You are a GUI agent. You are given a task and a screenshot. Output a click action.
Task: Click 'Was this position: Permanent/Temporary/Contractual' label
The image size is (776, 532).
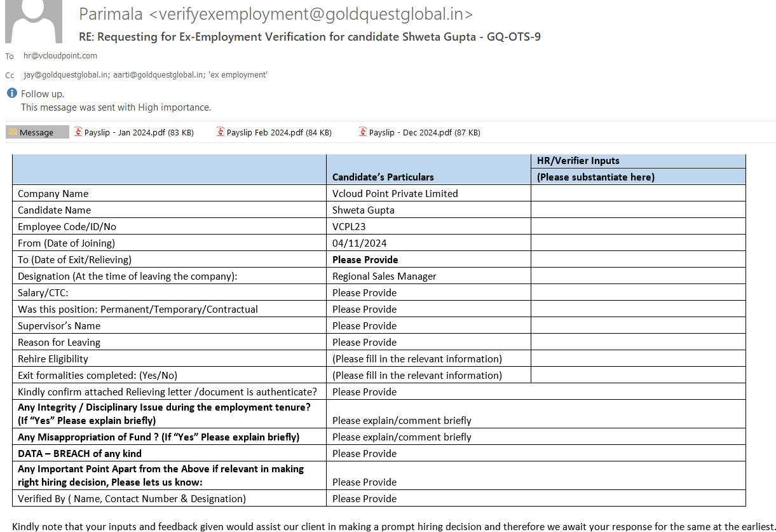(x=138, y=310)
